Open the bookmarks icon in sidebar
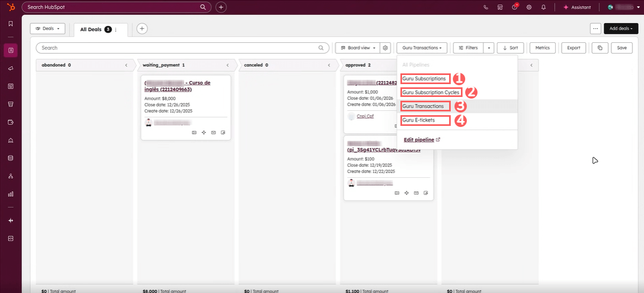This screenshot has height=293, width=644. [10, 24]
